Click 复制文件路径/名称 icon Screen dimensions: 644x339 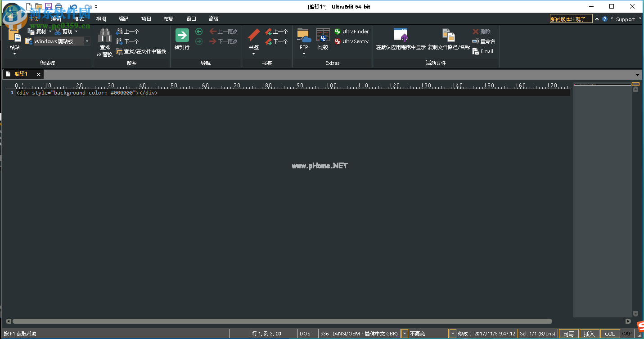[448, 35]
